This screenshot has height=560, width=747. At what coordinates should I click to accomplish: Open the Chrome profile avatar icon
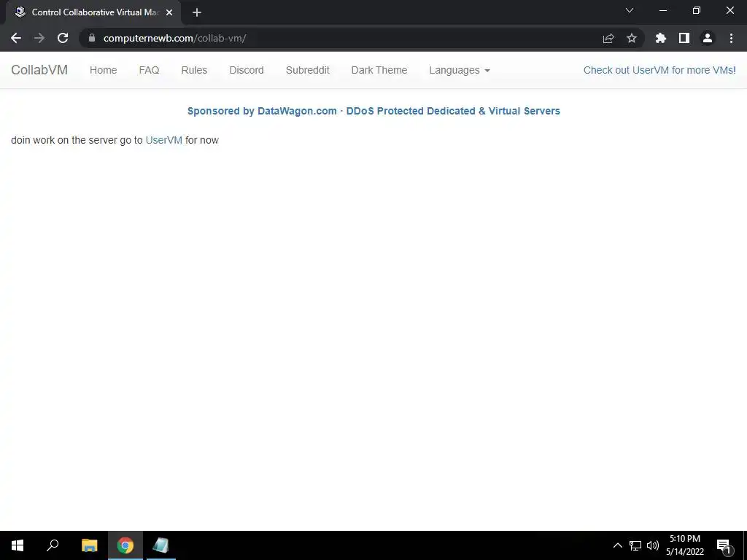coord(708,38)
